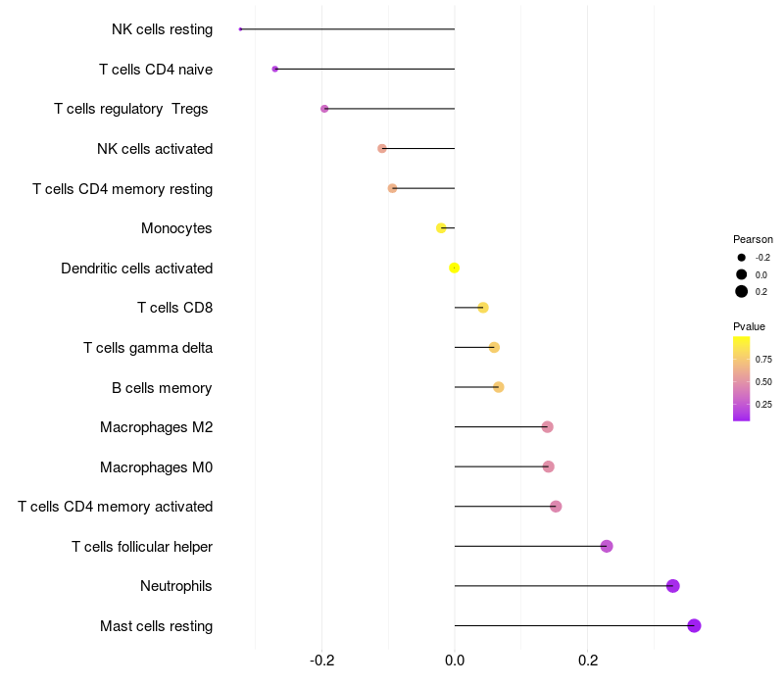784x686 pixels.
Task: Click the Pearson 0.0 legend circle
Action: pyautogui.click(x=741, y=274)
